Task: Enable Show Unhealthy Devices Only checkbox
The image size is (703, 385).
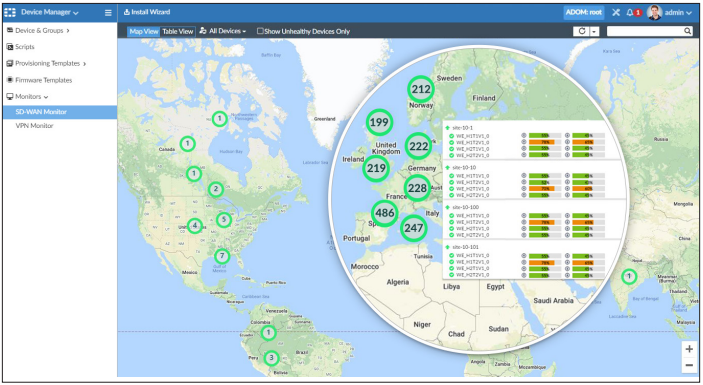Action: tap(260, 31)
